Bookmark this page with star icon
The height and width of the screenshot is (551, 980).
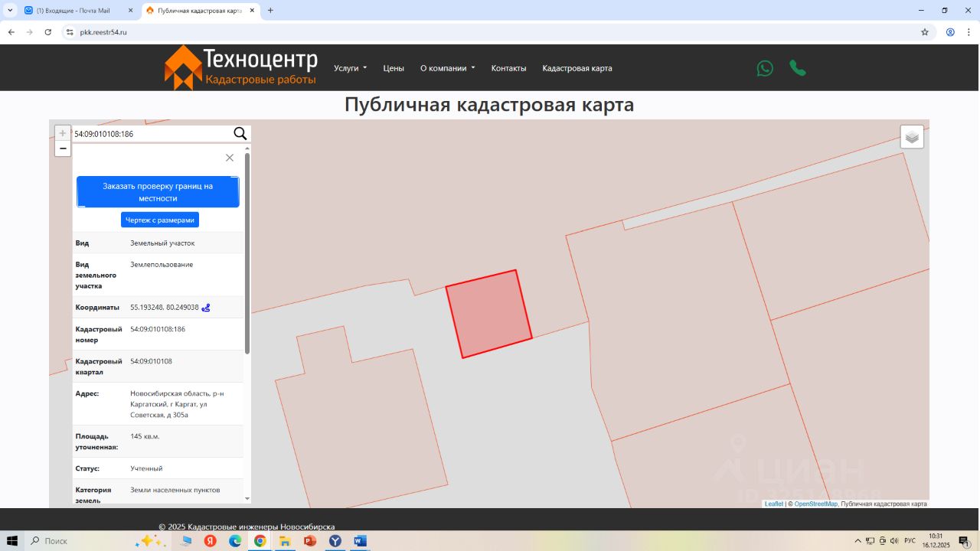pos(925,32)
